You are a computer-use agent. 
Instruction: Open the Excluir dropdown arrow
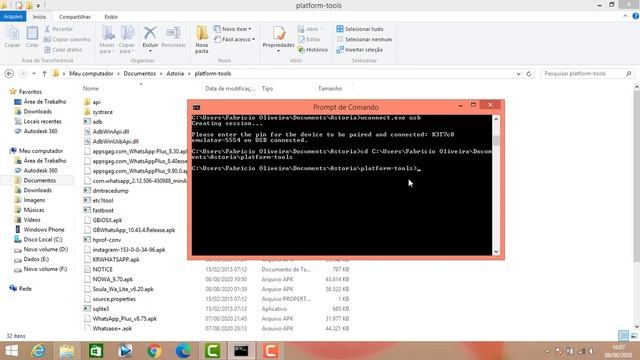150,51
